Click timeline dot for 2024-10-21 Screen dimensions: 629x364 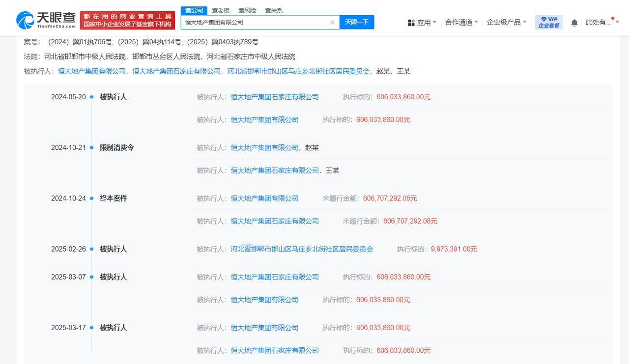tap(91, 148)
